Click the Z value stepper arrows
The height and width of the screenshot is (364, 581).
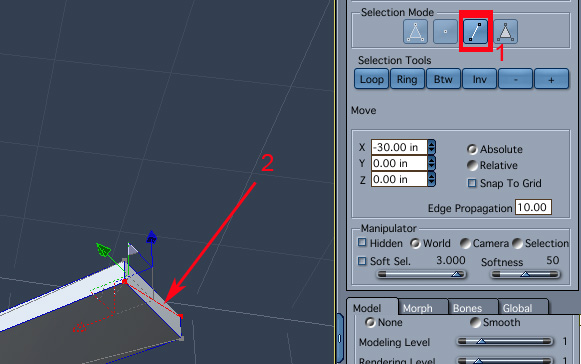click(x=431, y=179)
